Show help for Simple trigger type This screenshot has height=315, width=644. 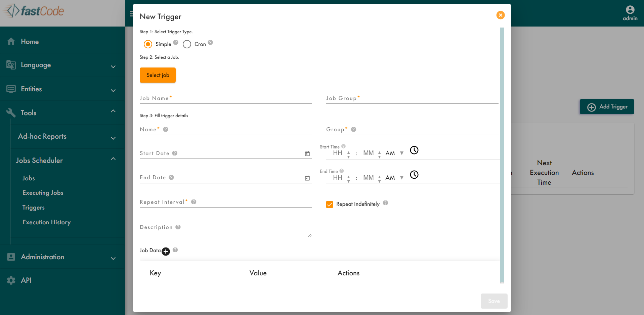(176, 42)
